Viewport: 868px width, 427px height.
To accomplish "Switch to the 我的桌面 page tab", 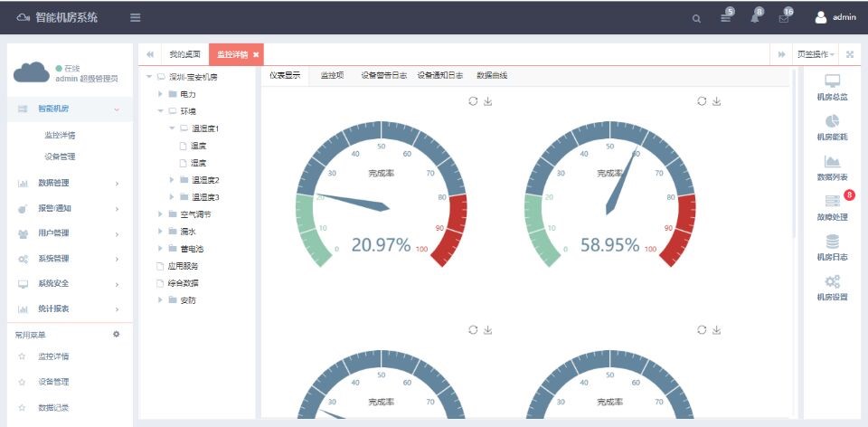I will (184, 54).
